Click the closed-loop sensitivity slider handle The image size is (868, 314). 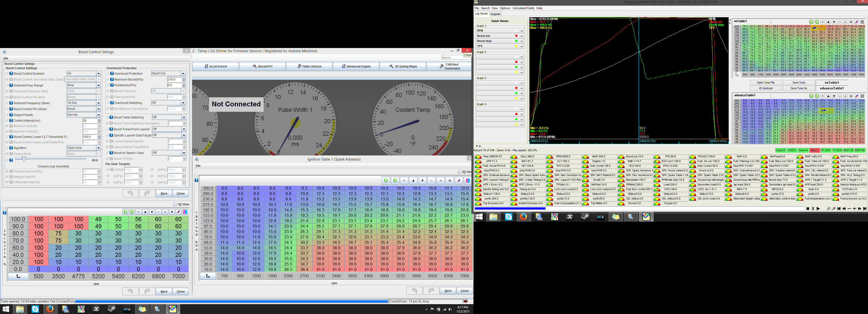point(24,159)
